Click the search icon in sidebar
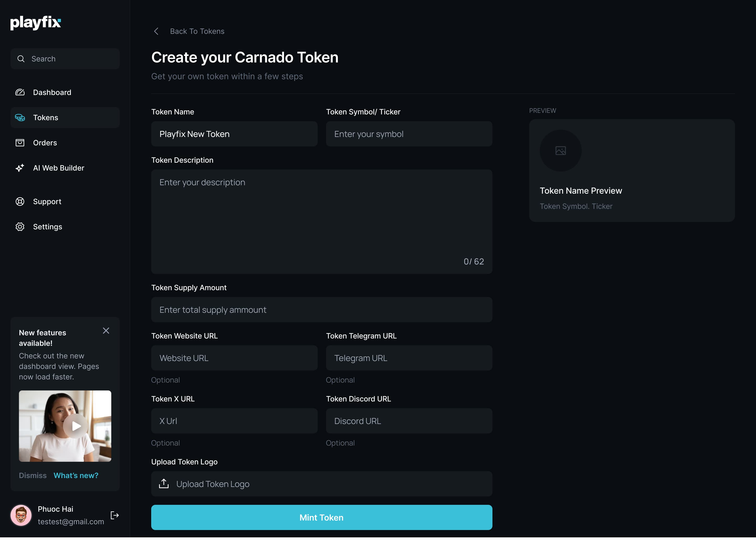The width and height of the screenshot is (756, 551). pos(21,59)
